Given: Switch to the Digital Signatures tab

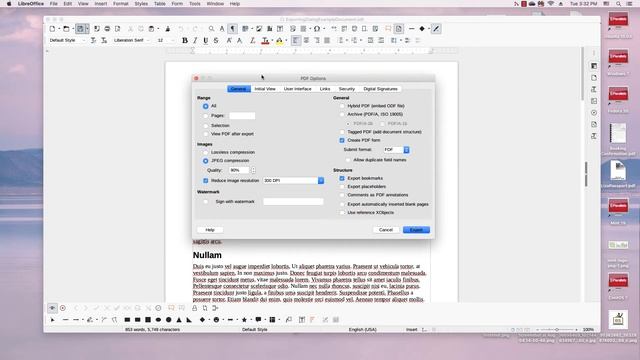Looking at the screenshot, I should [380, 89].
